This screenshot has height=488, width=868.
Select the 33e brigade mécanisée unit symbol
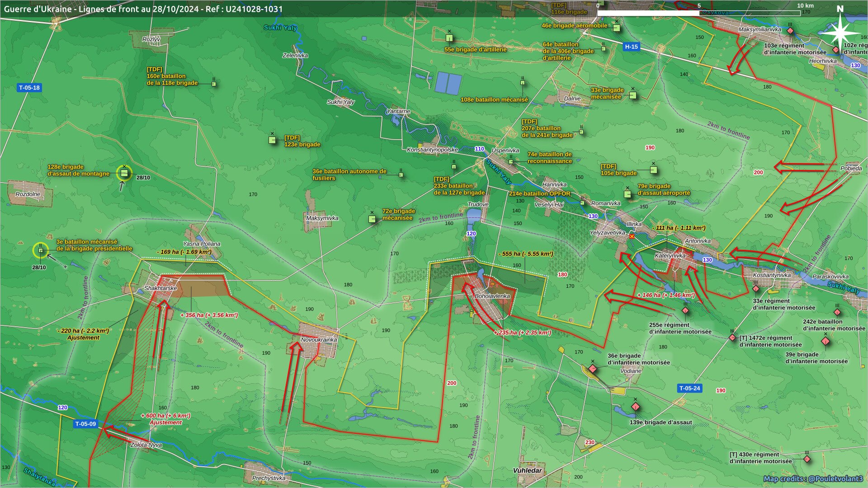click(x=633, y=95)
